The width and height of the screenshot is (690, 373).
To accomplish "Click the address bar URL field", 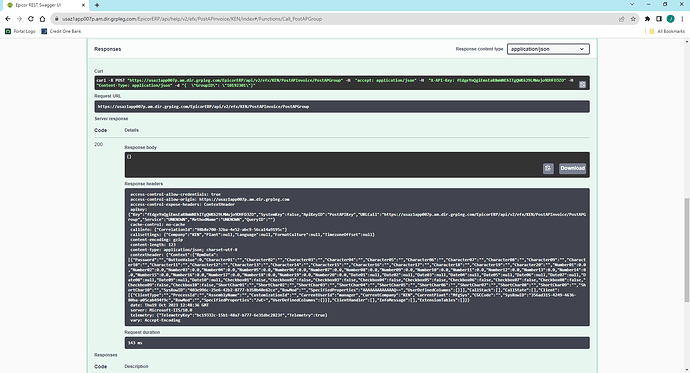I will [334, 19].
